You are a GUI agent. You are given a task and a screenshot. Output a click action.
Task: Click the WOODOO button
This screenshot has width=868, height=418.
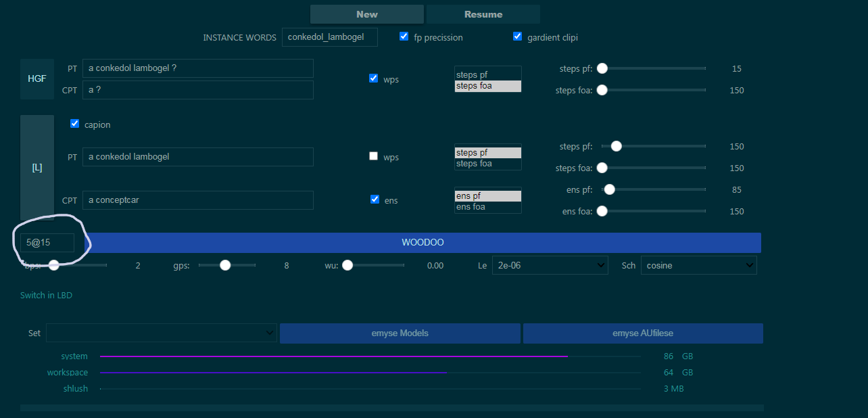(423, 242)
